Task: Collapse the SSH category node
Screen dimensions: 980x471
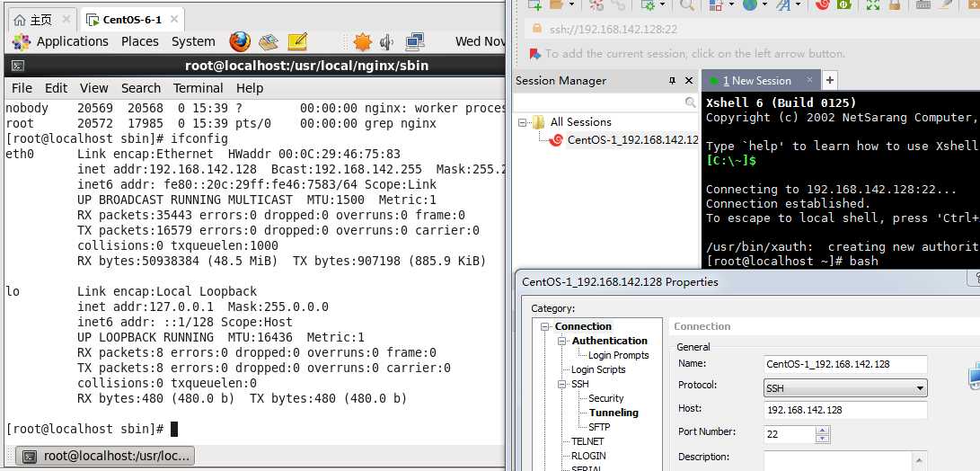Action: point(562,384)
